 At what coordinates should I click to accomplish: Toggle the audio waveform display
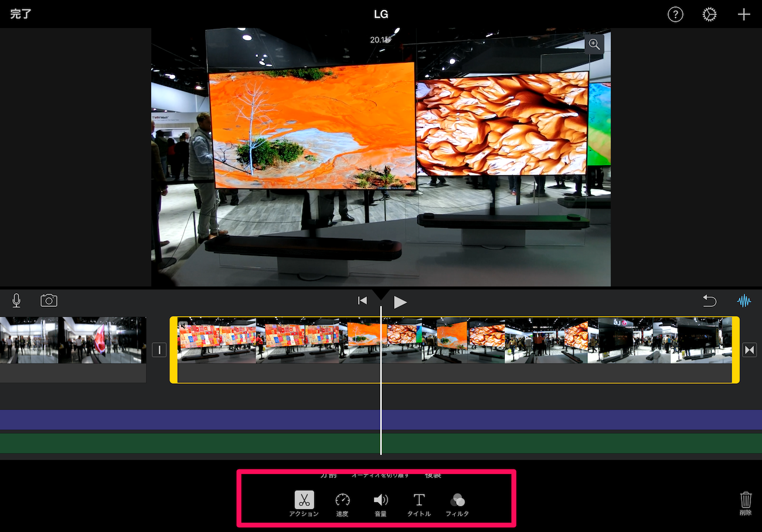point(744,301)
